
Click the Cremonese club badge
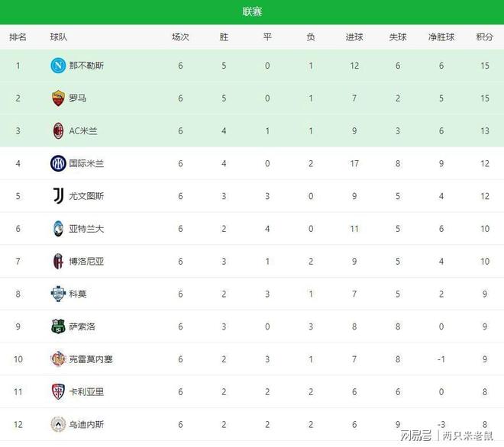click(x=58, y=359)
